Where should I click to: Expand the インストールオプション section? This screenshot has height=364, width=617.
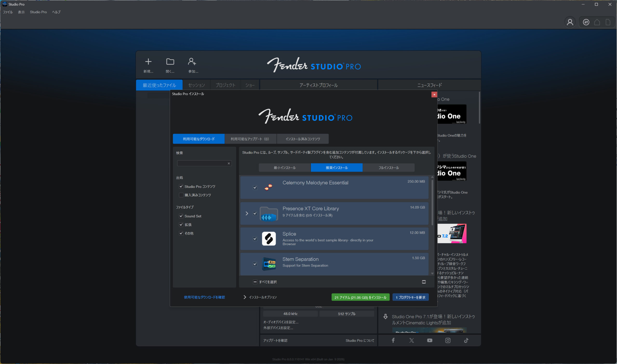[245, 297]
